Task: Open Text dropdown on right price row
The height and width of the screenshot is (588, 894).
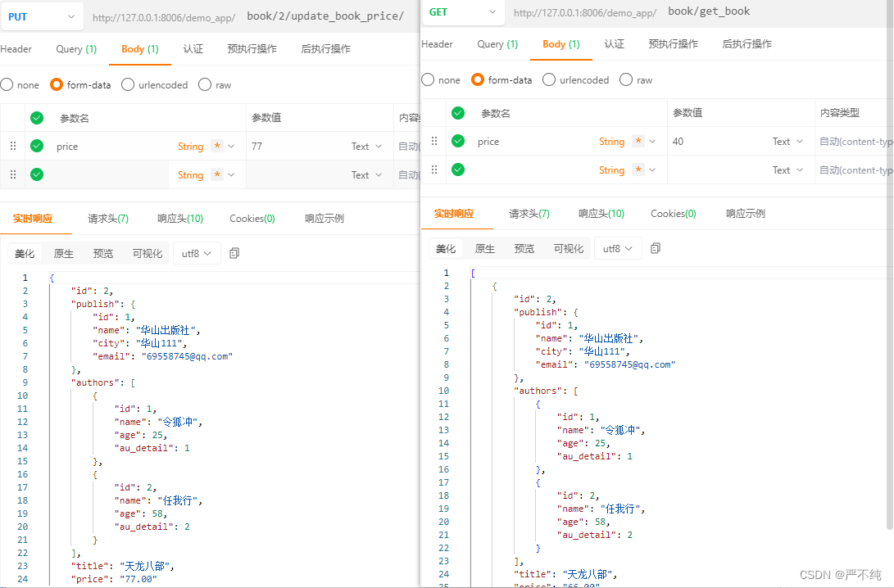Action: 787,142
